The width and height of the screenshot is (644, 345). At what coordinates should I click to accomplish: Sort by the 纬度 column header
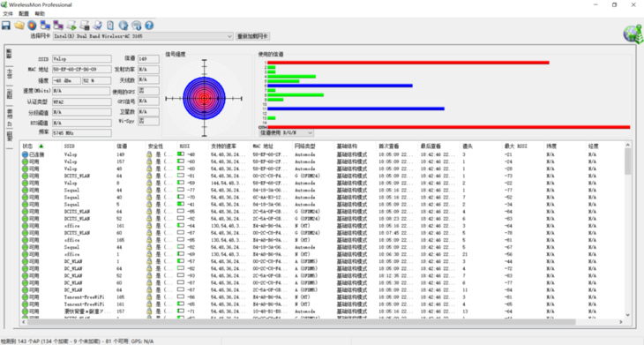pos(565,146)
